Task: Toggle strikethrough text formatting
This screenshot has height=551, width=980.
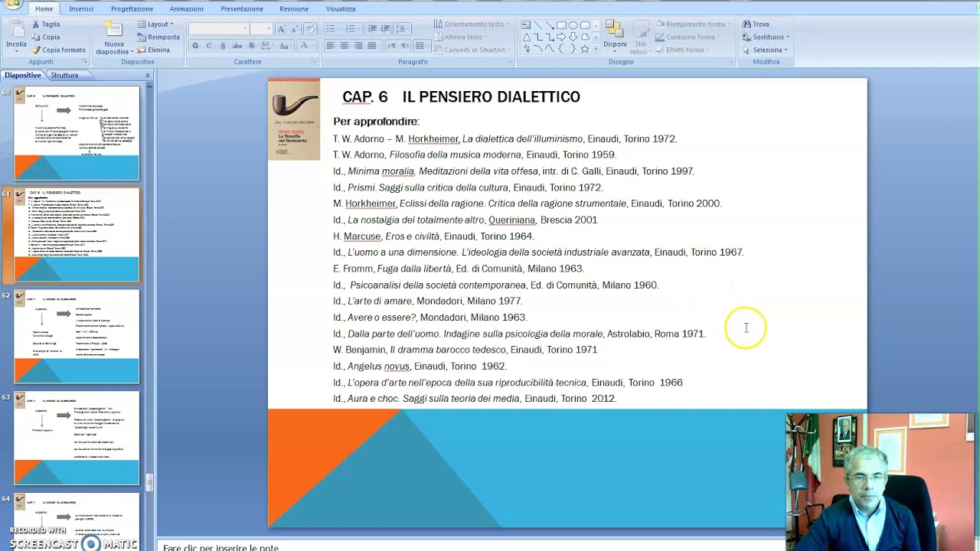Action: (x=237, y=46)
